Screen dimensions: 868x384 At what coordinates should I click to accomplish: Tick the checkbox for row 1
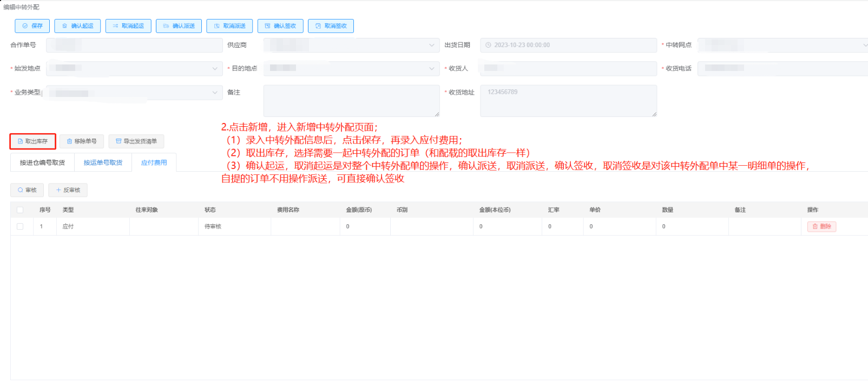pyautogui.click(x=20, y=226)
